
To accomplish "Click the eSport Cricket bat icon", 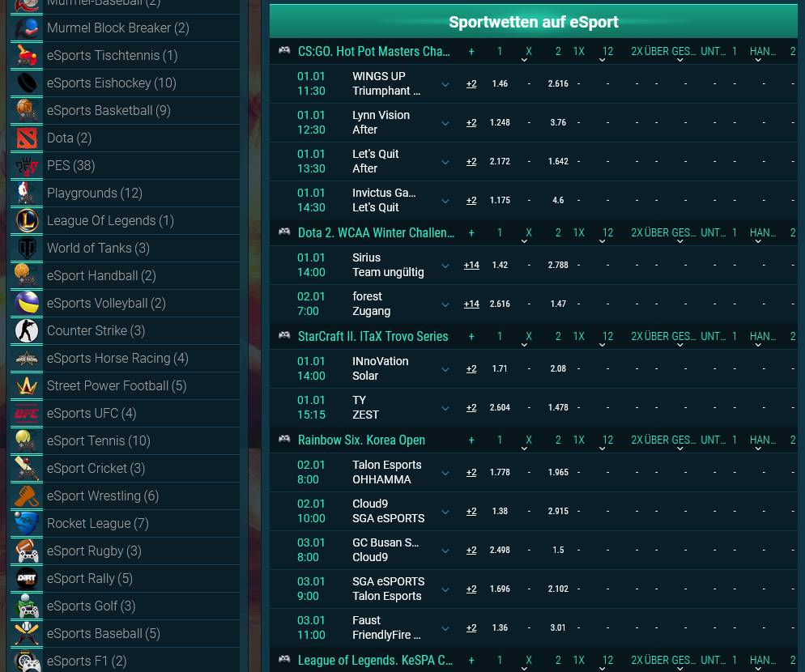I will [27, 468].
